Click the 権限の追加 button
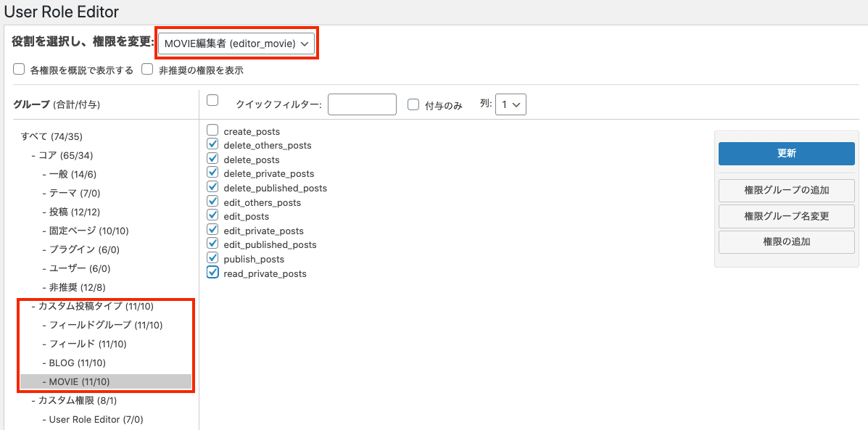Screen dimensions: 868x430 [x=786, y=241]
